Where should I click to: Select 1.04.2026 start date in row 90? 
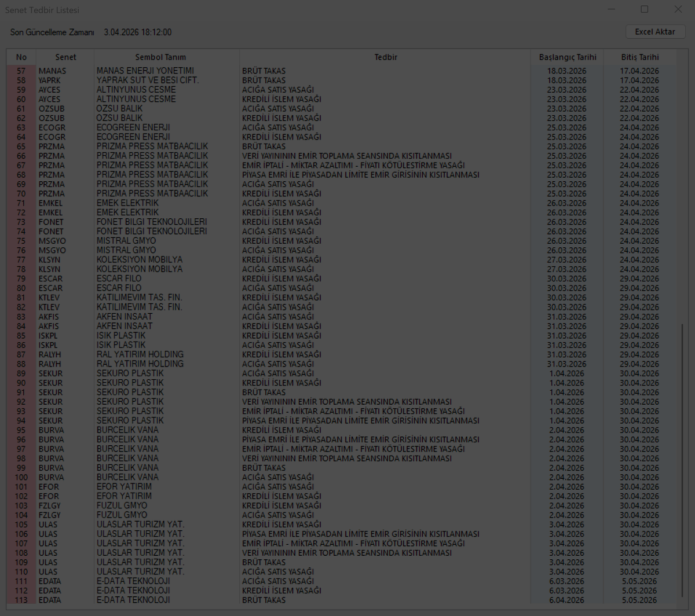pyautogui.click(x=567, y=383)
